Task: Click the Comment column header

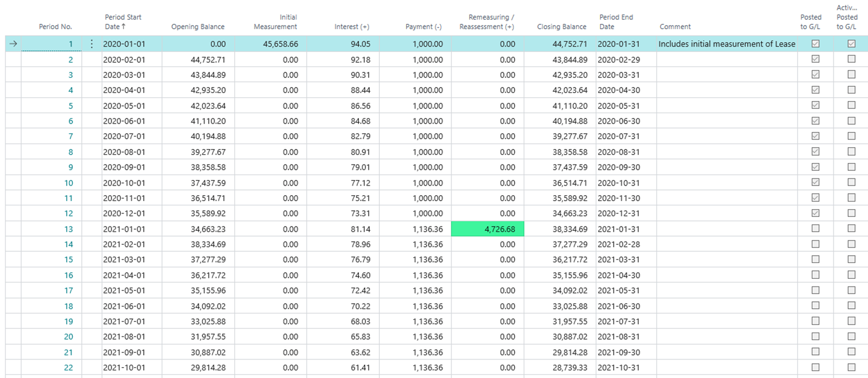Action: pos(675,27)
